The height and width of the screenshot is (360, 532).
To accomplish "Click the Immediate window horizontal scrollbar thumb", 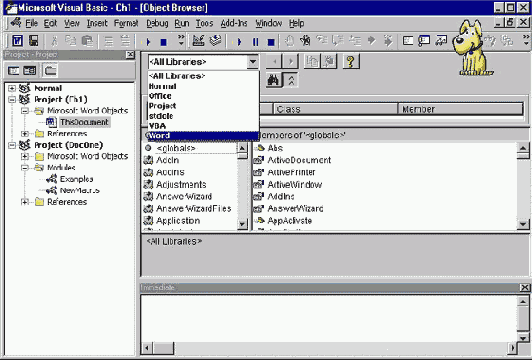I will 164,348.
